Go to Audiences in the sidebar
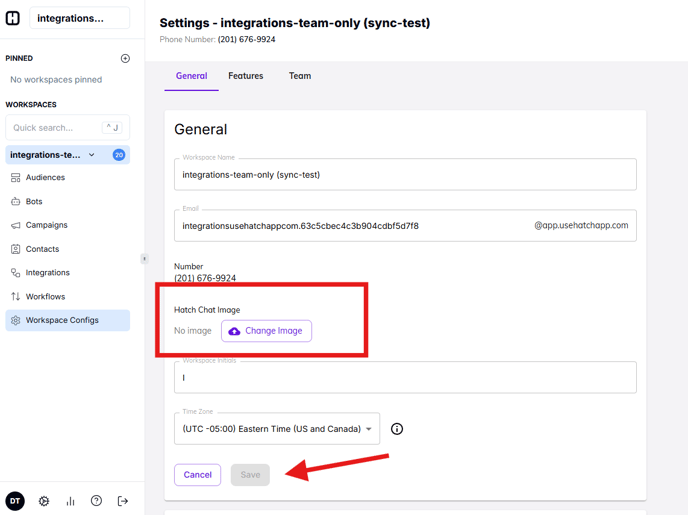 tap(45, 178)
